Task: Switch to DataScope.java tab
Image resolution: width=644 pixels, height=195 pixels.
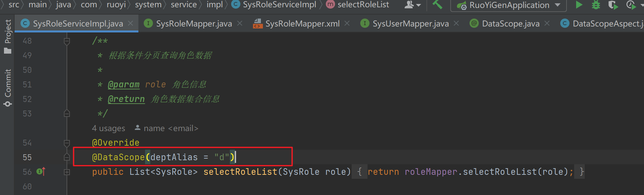Action: (x=510, y=24)
